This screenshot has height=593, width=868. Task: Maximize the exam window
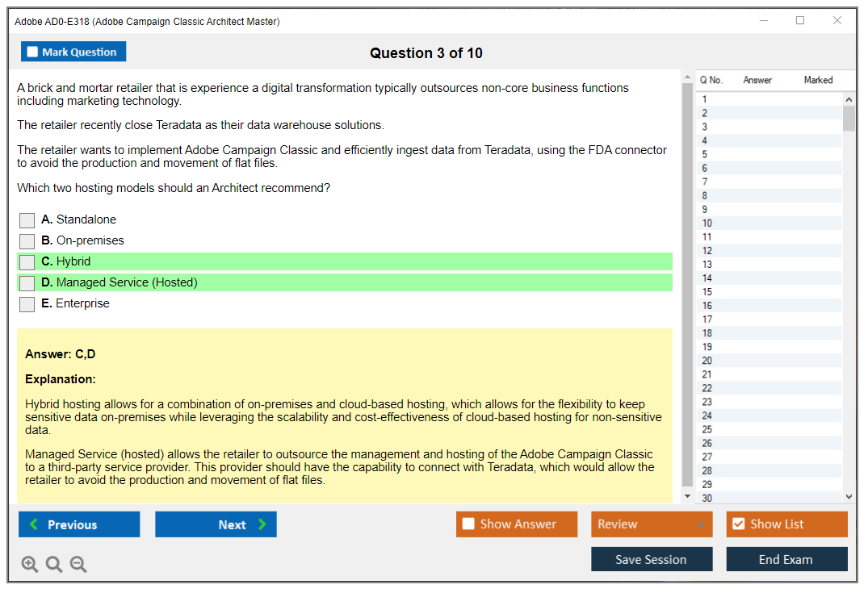800,21
